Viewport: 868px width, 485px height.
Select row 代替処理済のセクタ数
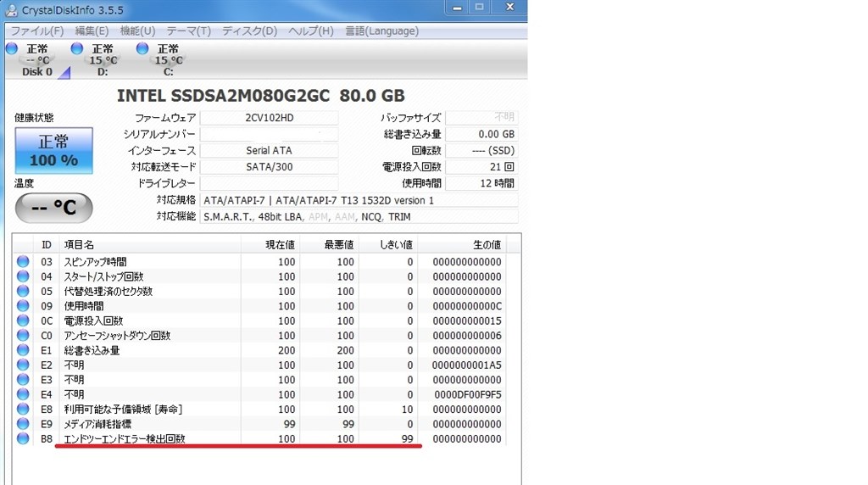click(x=259, y=291)
